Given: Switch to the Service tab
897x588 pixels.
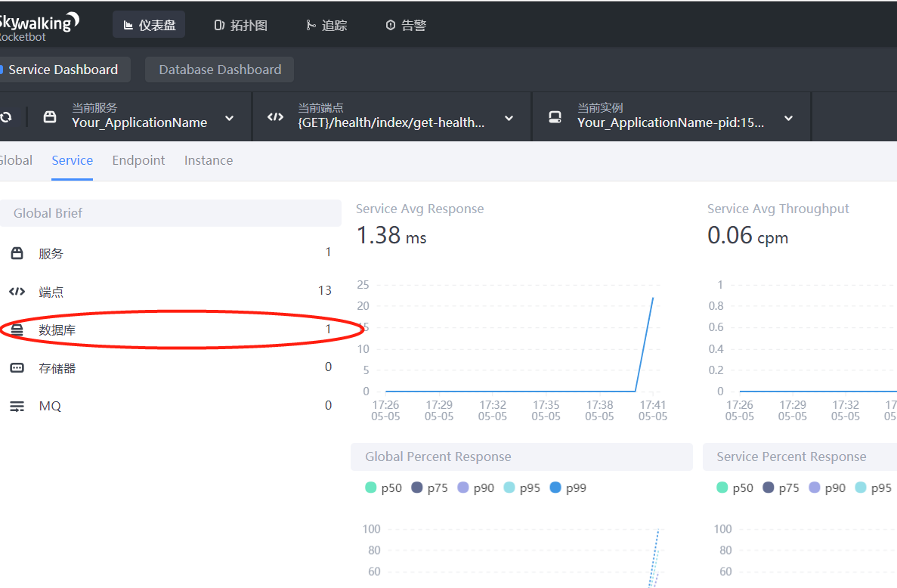Looking at the screenshot, I should [72, 160].
